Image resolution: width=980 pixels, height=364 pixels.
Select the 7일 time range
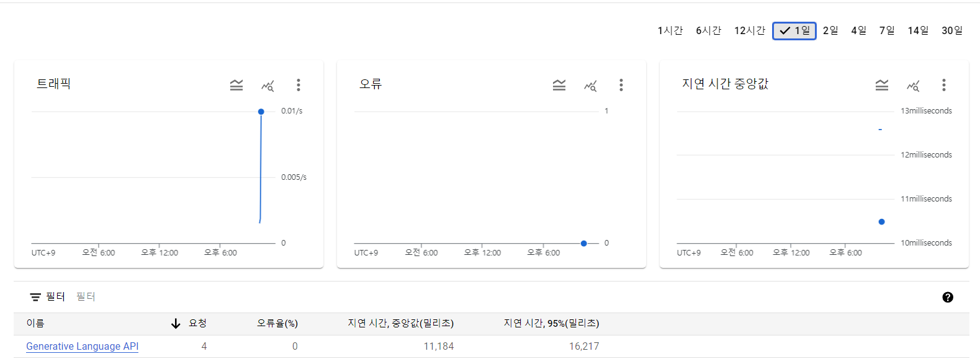(x=887, y=30)
